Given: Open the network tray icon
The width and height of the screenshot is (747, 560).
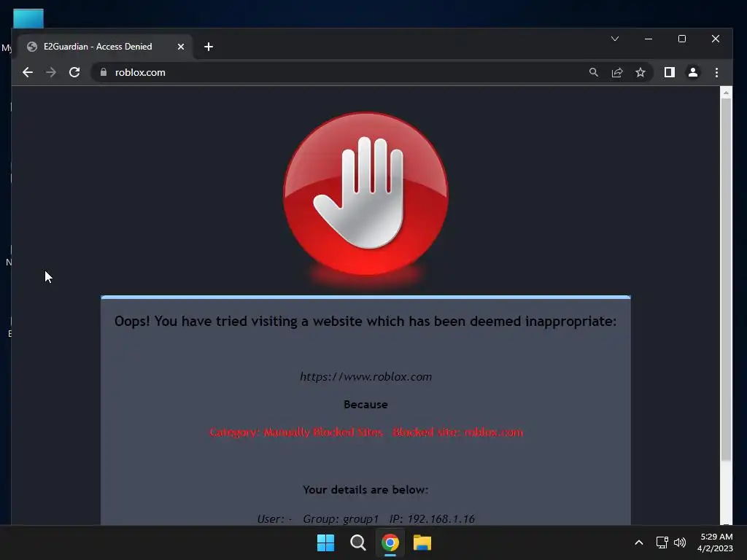Looking at the screenshot, I should pos(662,542).
